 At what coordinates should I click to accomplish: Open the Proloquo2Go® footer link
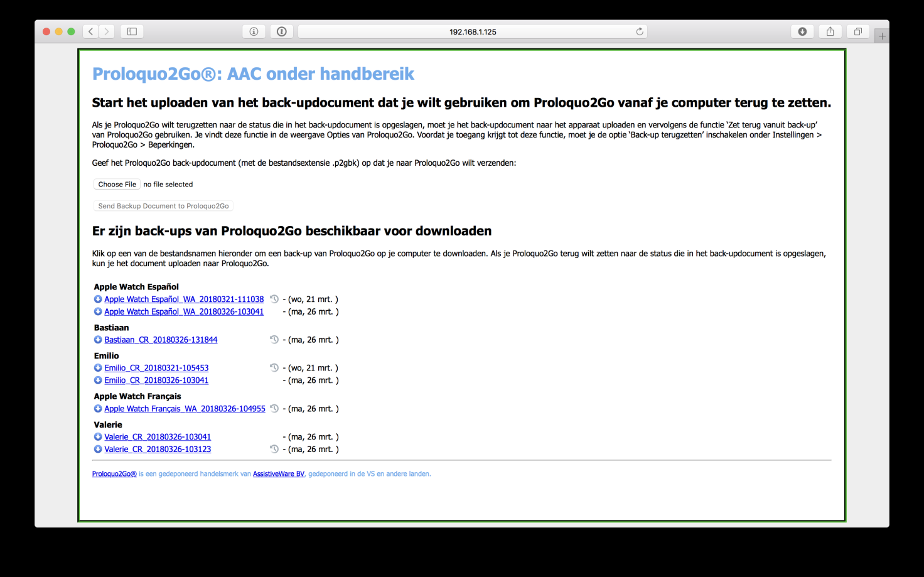(x=114, y=474)
